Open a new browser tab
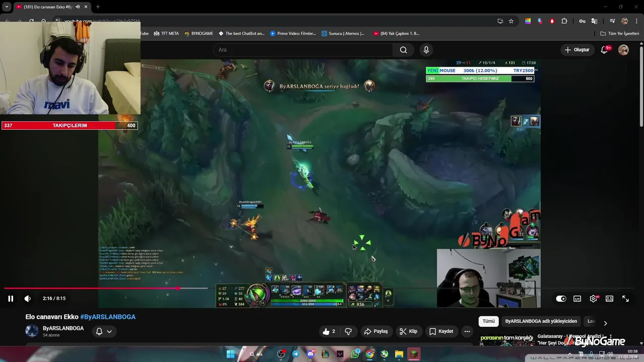Image resolution: width=644 pixels, height=362 pixels. (98, 7)
